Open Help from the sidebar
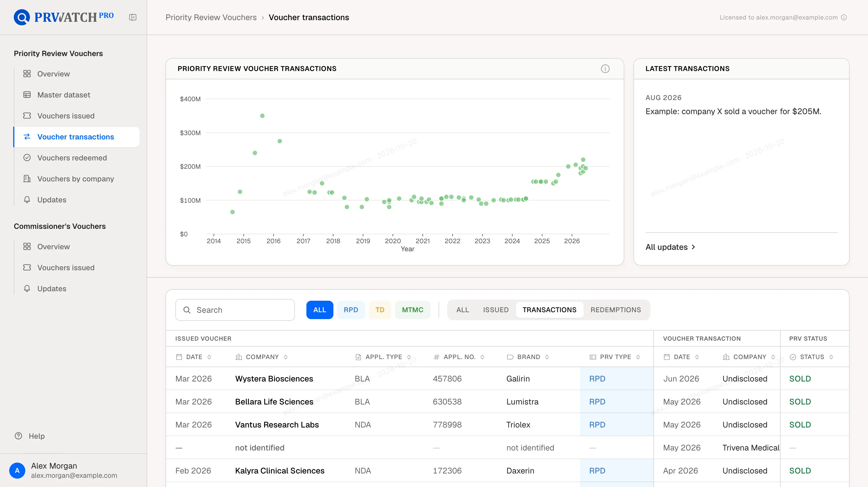This screenshot has width=868, height=487. click(x=30, y=436)
